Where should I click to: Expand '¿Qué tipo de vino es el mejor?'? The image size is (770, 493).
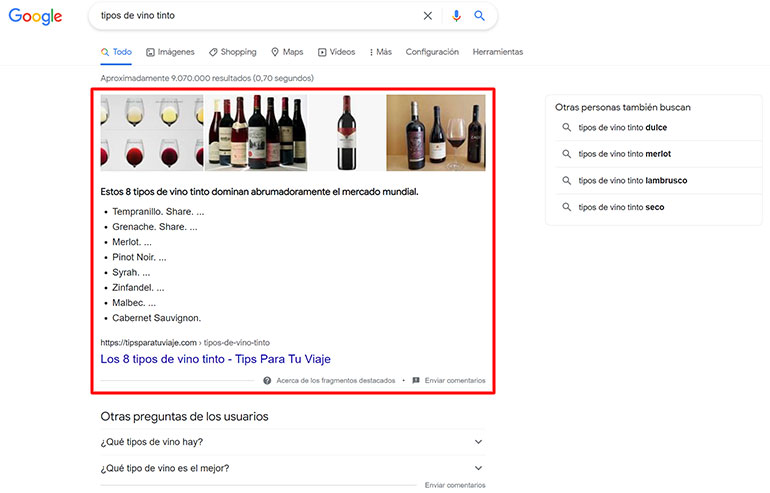pyautogui.click(x=478, y=468)
